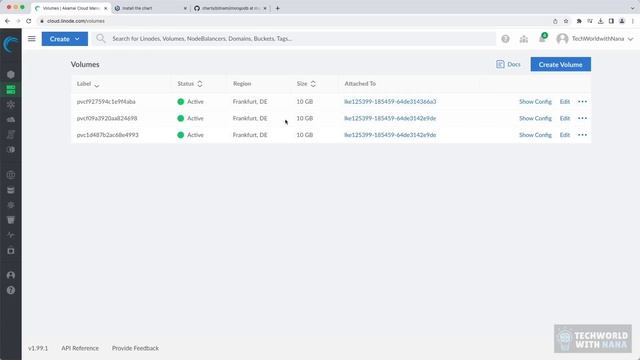This screenshot has height=360, width=640.
Task: Open browser side panel icon
Action: [611, 21]
